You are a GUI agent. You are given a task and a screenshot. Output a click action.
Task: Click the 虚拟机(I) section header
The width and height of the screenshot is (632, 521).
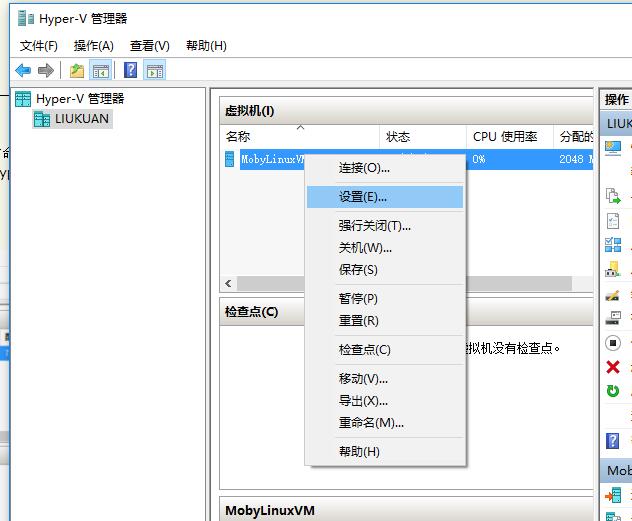point(406,111)
